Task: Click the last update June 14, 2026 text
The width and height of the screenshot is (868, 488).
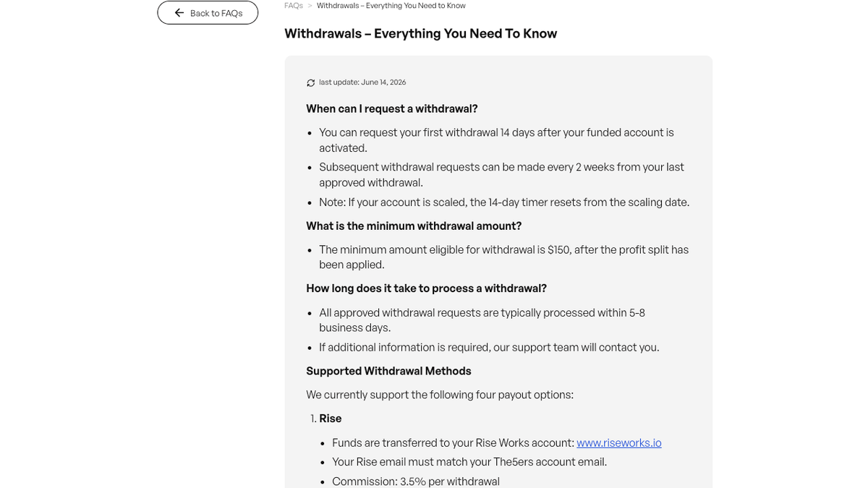Action: (362, 82)
